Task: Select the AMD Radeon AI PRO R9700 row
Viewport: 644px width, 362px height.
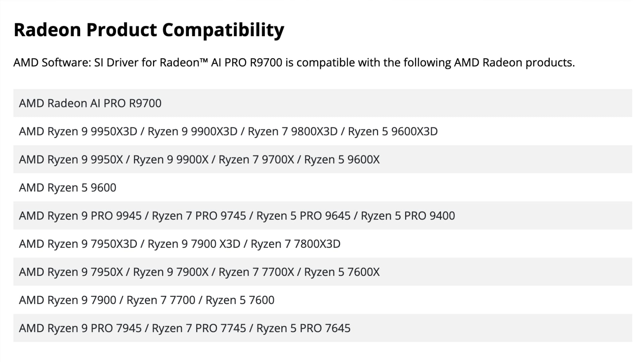Action: [x=323, y=103]
